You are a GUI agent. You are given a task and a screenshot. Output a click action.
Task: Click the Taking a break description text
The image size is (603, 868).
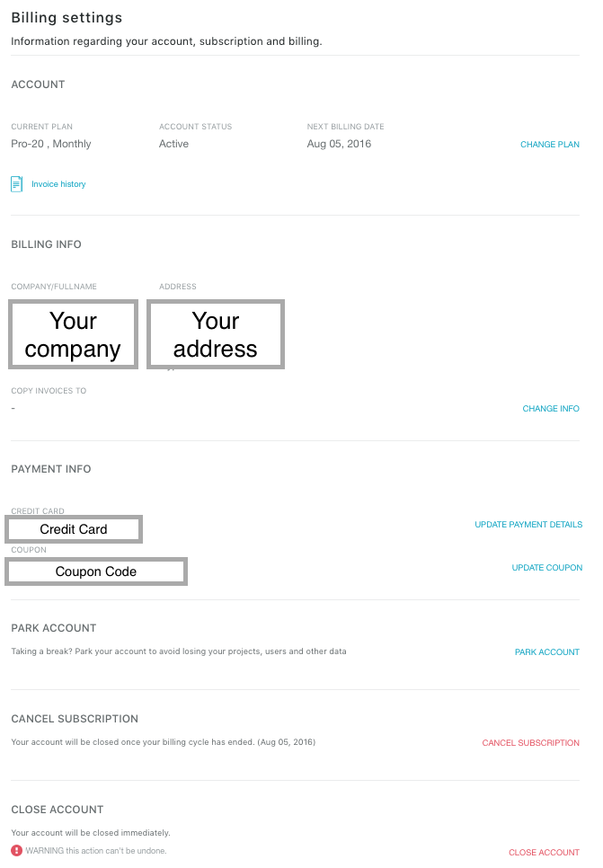click(x=179, y=651)
